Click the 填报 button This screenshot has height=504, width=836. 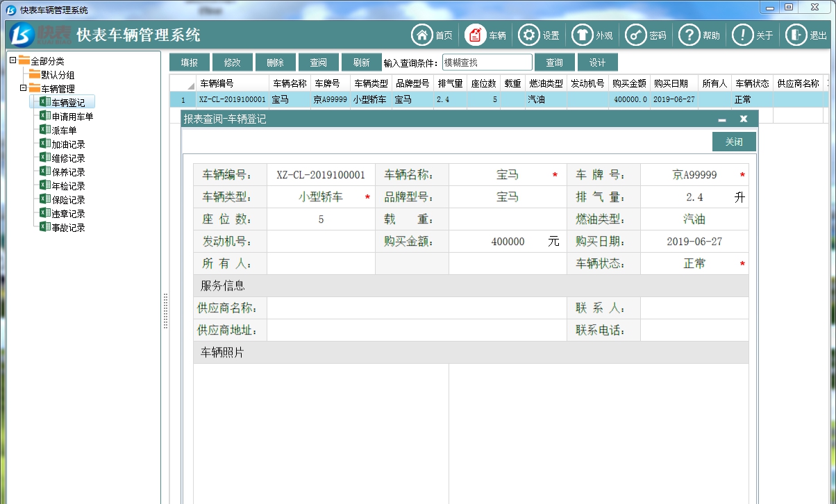(x=190, y=62)
